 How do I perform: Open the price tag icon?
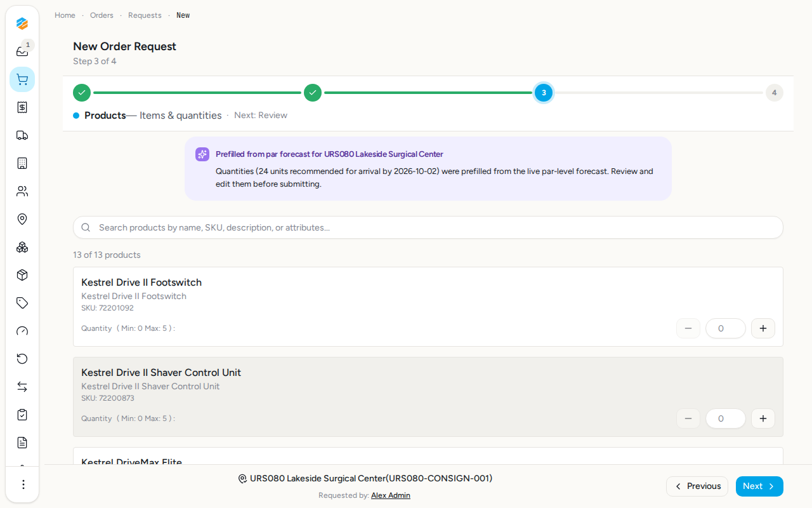[22, 303]
